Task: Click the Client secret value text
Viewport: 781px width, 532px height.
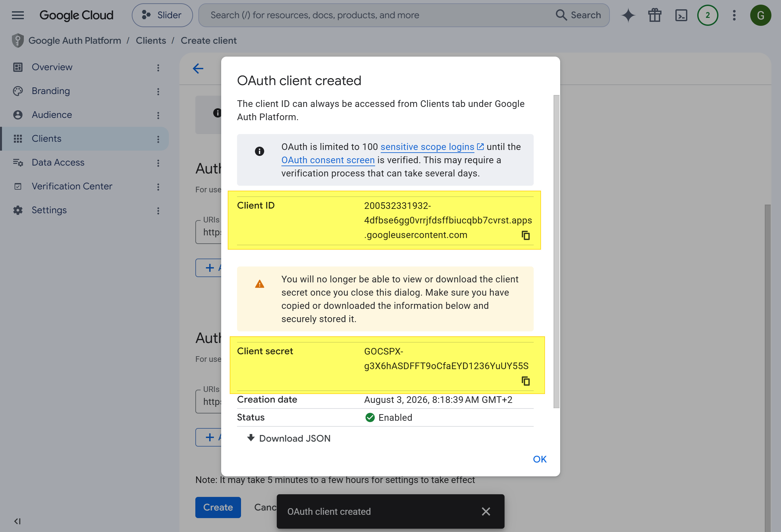Action: click(446, 359)
